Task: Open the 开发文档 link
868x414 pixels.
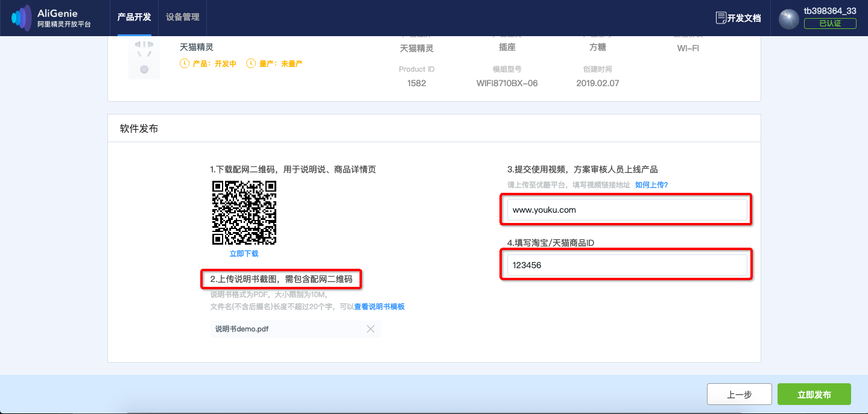Action: click(744, 18)
